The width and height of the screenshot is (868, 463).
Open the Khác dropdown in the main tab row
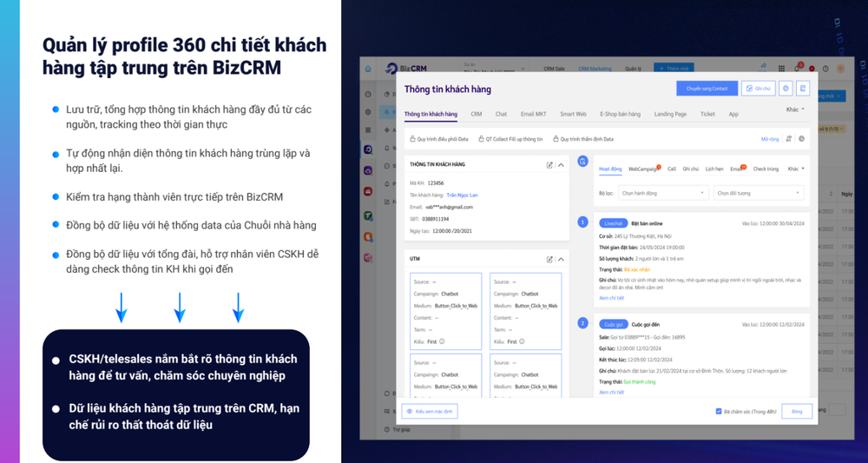(x=795, y=109)
